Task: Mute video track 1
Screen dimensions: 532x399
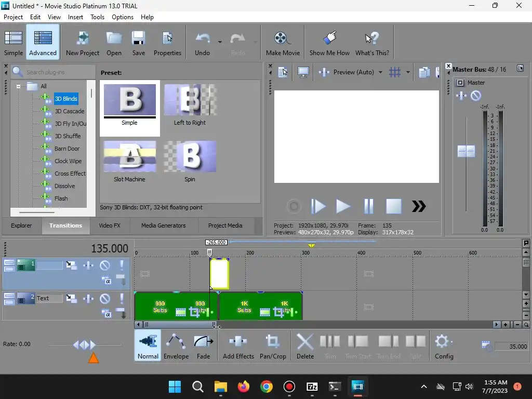Action: (105, 265)
